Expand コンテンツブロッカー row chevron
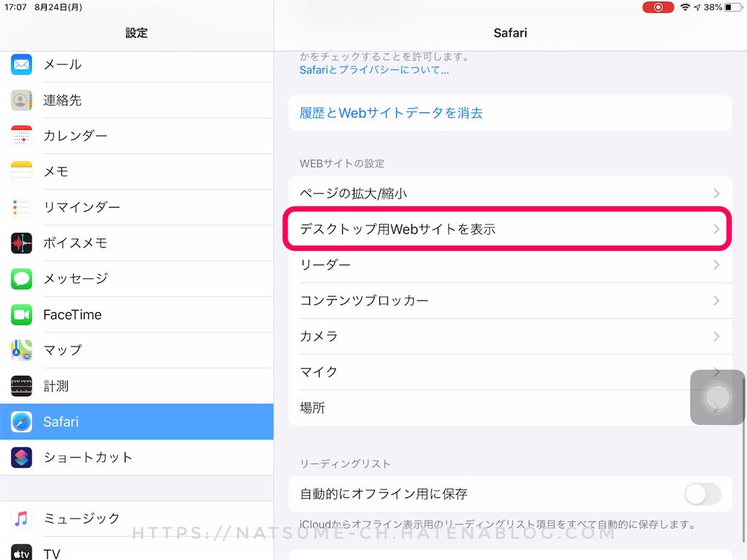747x560 pixels. [716, 300]
